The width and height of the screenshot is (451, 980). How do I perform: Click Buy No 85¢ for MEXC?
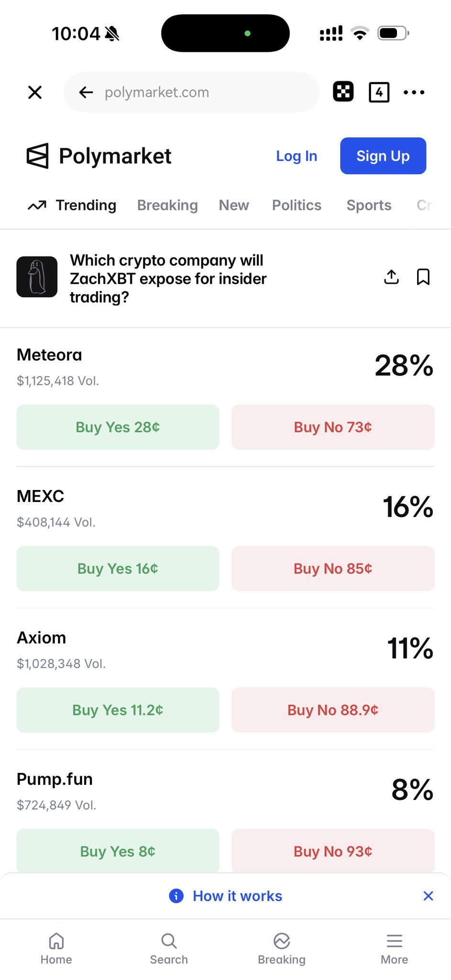[x=333, y=568]
